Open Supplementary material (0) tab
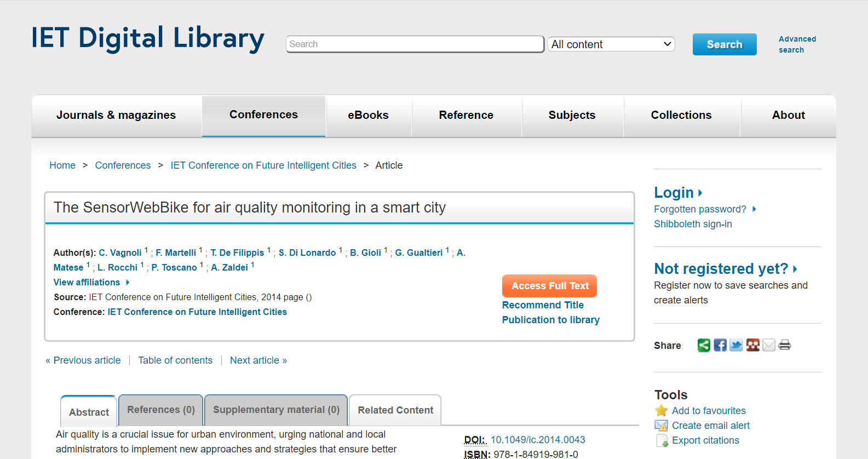Viewport: 868px width, 459px height. coord(276,410)
